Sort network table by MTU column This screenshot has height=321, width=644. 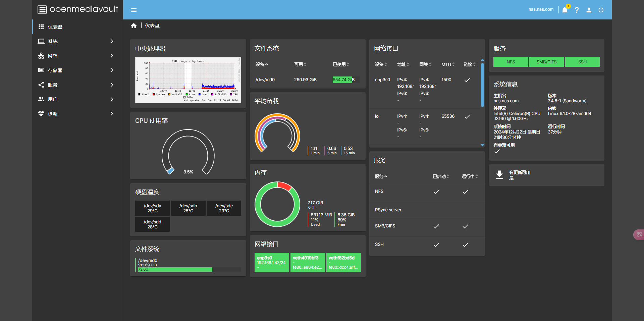pos(447,64)
